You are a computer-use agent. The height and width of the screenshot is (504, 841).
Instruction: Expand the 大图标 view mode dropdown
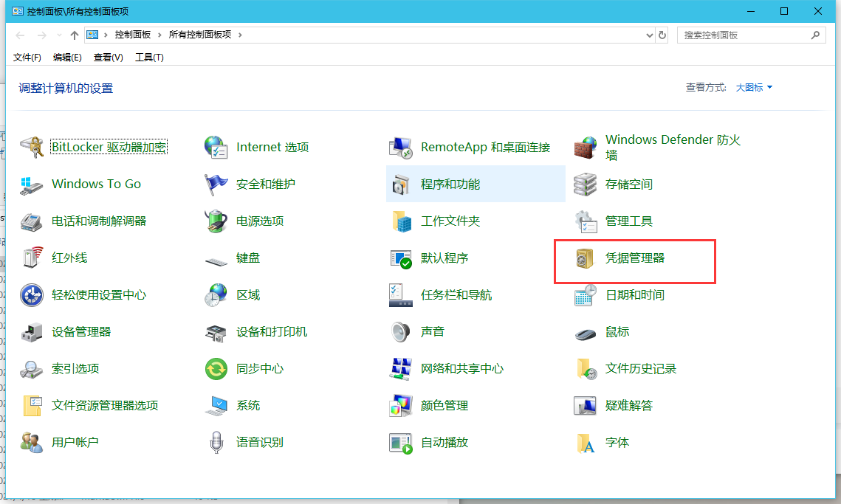coord(754,88)
